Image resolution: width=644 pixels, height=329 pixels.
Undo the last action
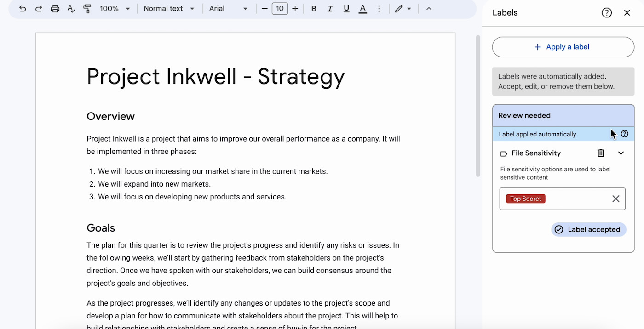click(23, 8)
